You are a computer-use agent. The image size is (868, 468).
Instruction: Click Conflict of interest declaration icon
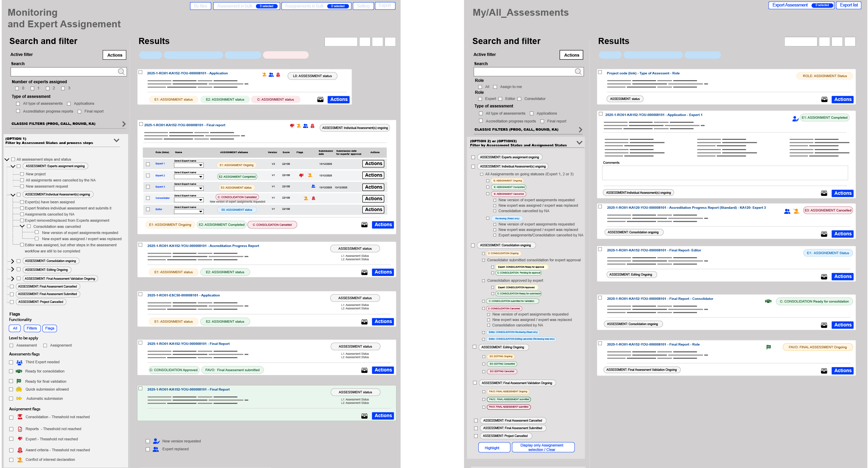[20, 460]
